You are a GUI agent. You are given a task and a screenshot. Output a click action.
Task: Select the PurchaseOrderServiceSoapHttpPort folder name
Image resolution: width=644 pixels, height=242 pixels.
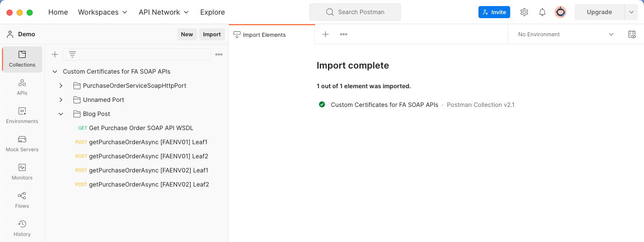[135, 86]
